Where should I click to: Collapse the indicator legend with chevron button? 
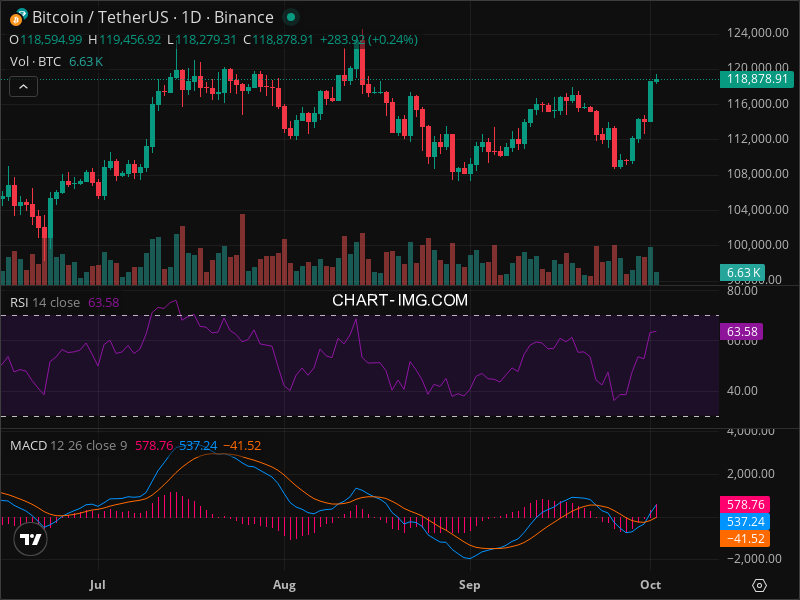coord(24,87)
